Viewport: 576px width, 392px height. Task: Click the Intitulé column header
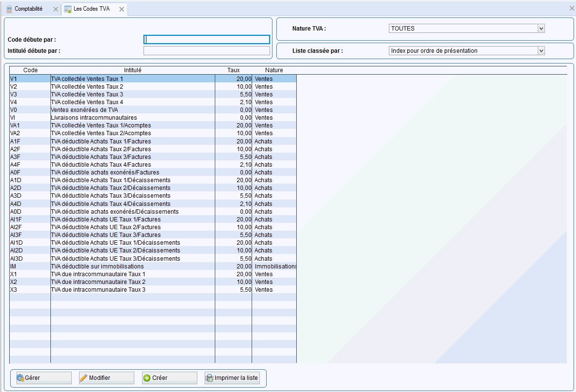click(x=133, y=70)
